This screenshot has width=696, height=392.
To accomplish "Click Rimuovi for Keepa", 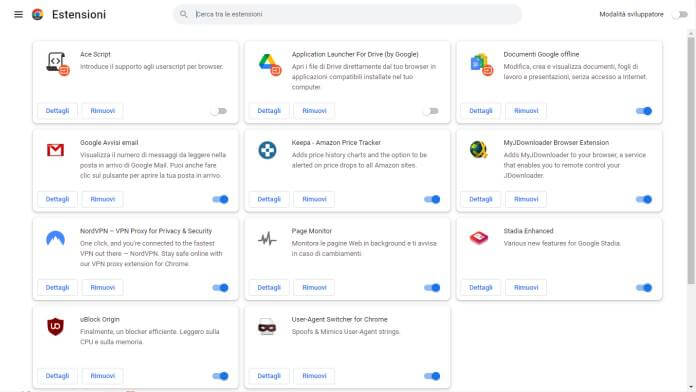I will (314, 199).
